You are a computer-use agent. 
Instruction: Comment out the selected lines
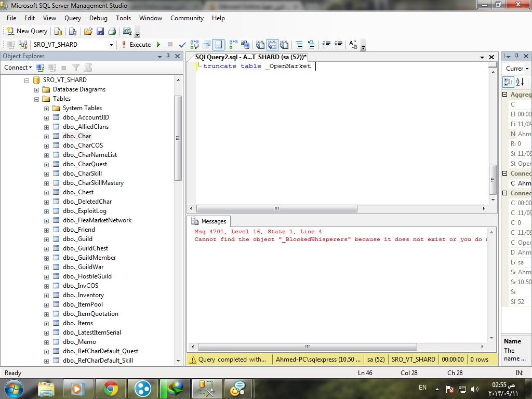click(x=299, y=45)
